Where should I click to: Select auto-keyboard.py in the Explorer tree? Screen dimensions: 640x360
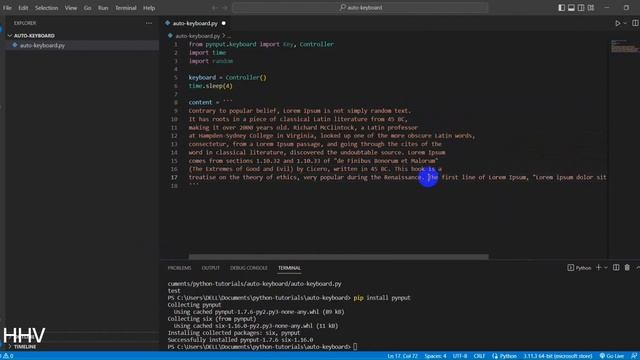tap(42, 45)
